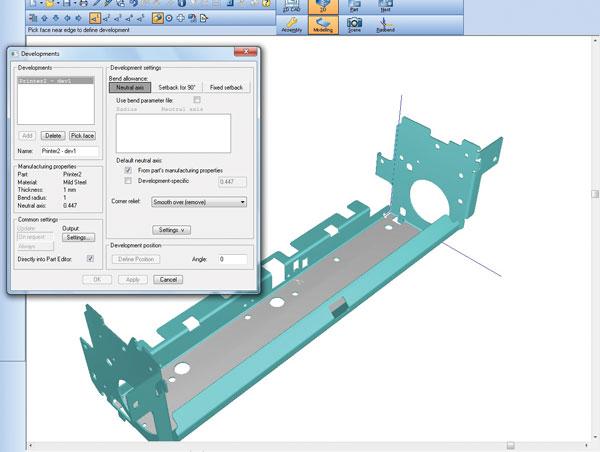600x452 pixels.
Task: Open the Corner relief dropdown
Action: pos(198,201)
